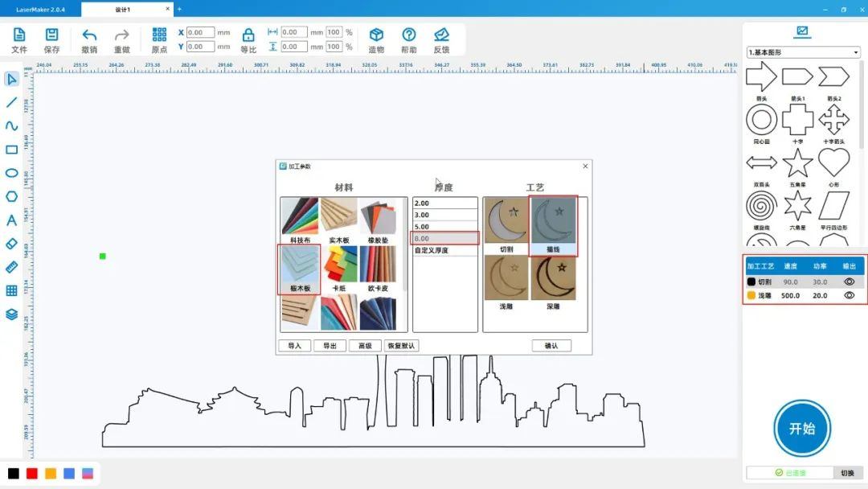This screenshot has height=489, width=868.
Task: Click the 恢复默认 button
Action: [x=401, y=346]
